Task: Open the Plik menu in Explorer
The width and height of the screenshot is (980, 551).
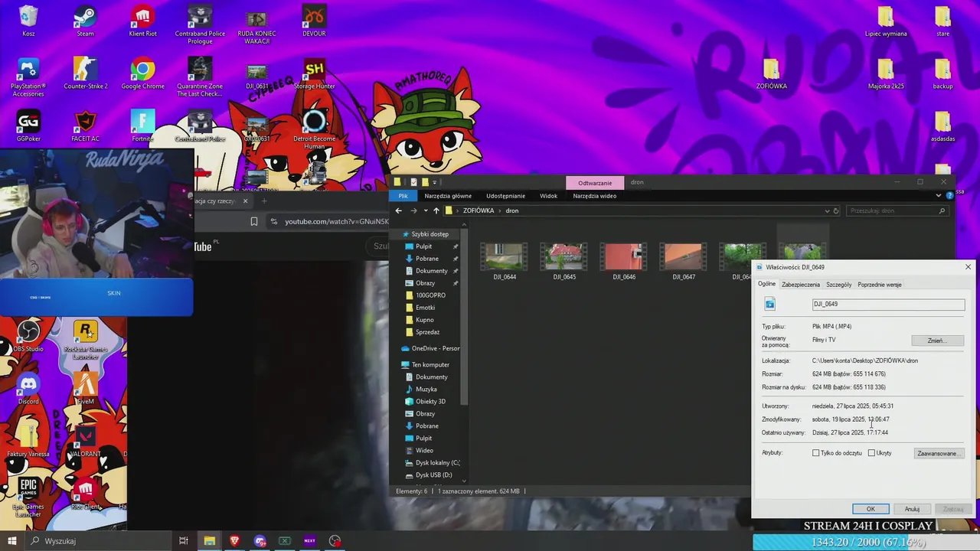Action: point(403,196)
